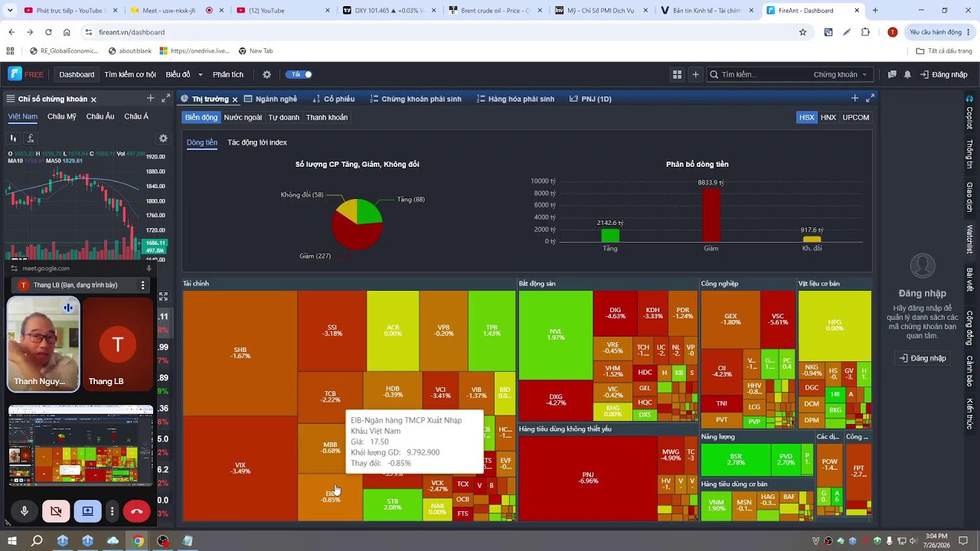Maximize the Chỉ số chứng khoán panel
This screenshot has height=551, width=980.
pos(165,98)
